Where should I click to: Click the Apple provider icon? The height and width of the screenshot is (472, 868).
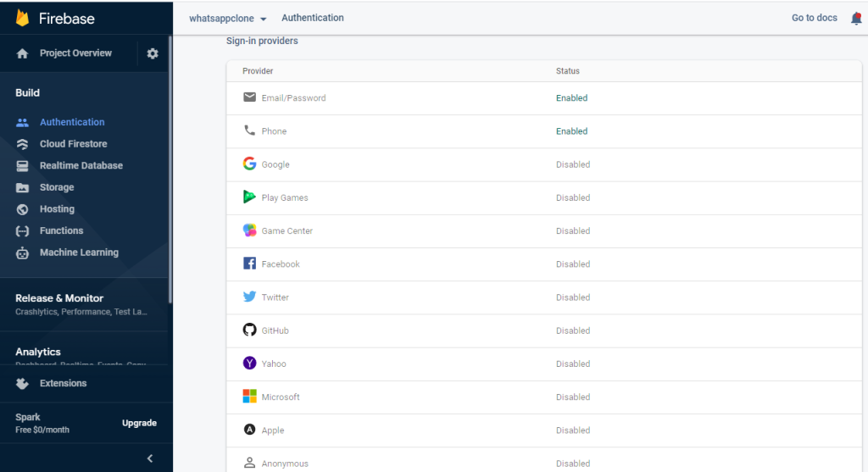coord(250,430)
